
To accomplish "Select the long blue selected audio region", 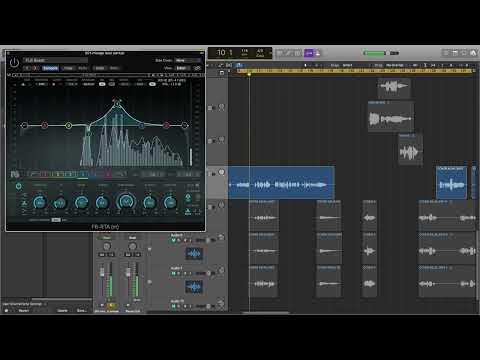I will [282, 183].
